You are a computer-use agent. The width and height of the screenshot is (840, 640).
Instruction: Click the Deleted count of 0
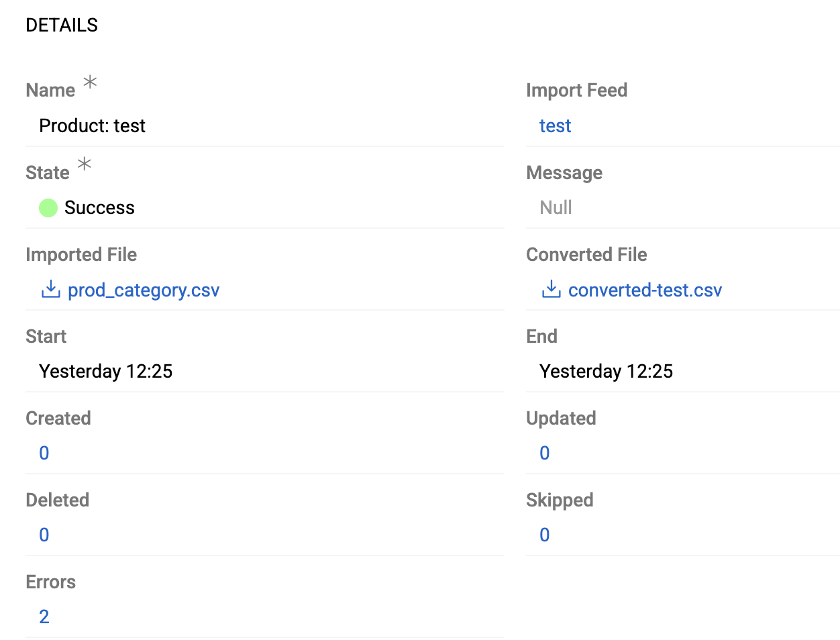(44, 535)
